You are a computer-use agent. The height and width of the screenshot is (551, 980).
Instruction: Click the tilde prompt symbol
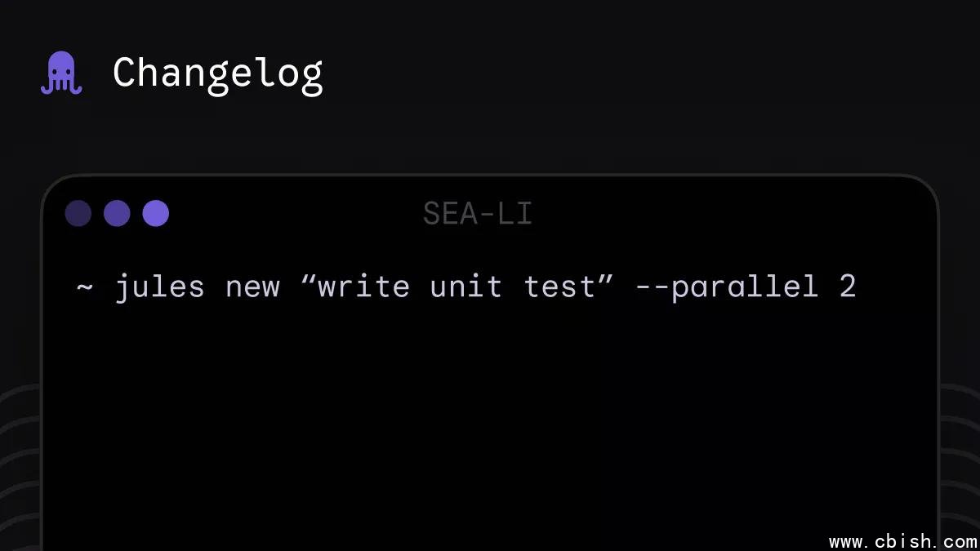(85, 287)
